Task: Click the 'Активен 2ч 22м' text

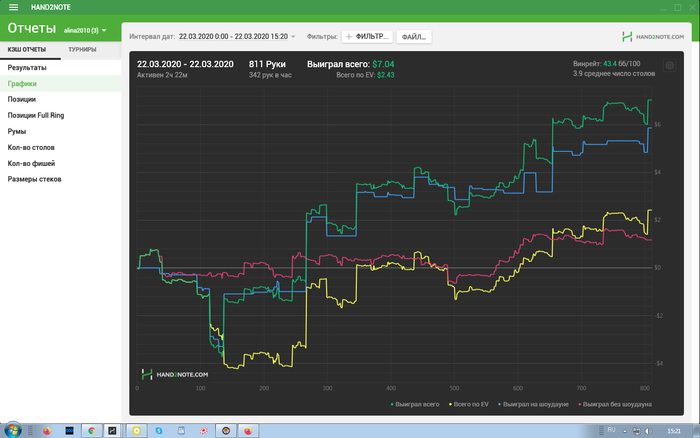Action: pos(162,75)
